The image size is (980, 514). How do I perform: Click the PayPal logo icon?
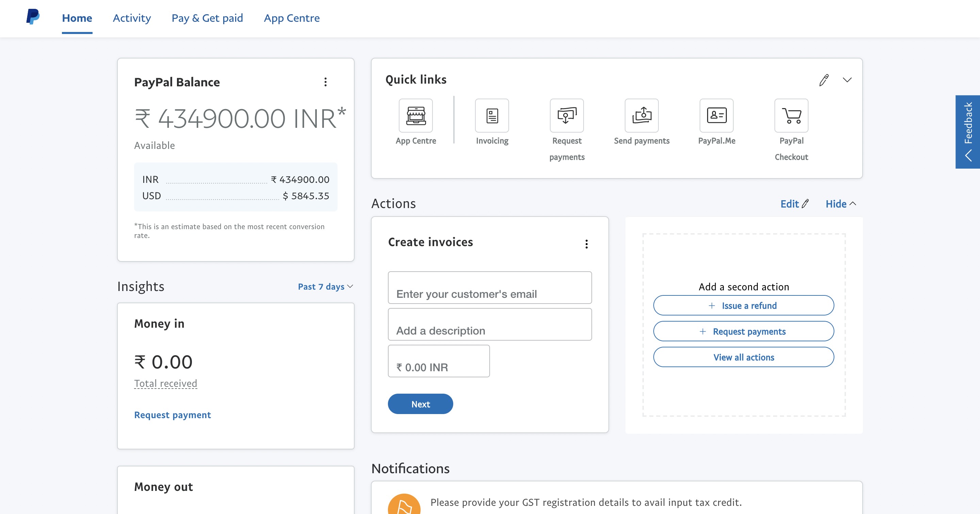pos(33,17)
